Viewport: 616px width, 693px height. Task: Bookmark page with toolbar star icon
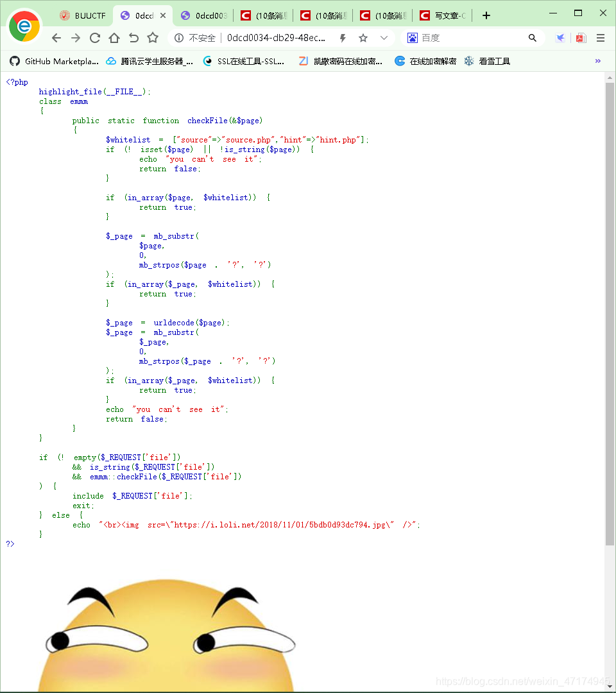pyautogui.click(x=153, y=38)
